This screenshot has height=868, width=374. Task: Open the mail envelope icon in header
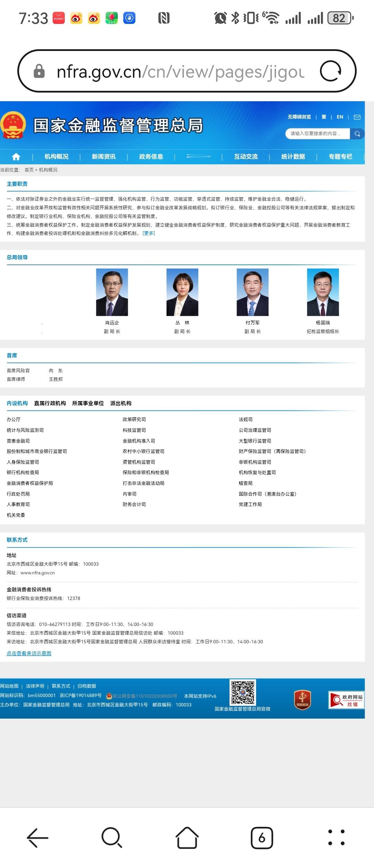(357, 117)
